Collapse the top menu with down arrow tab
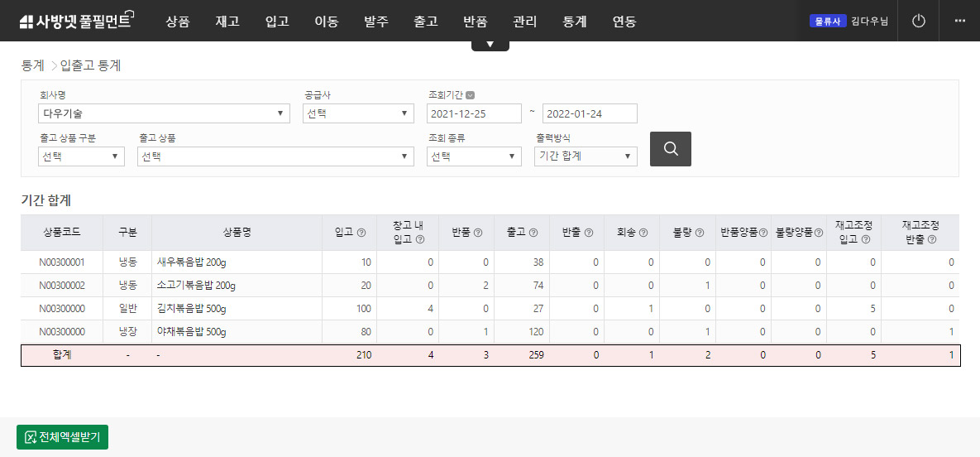Viewport: 980px width, 457px height. click(490, 45)
